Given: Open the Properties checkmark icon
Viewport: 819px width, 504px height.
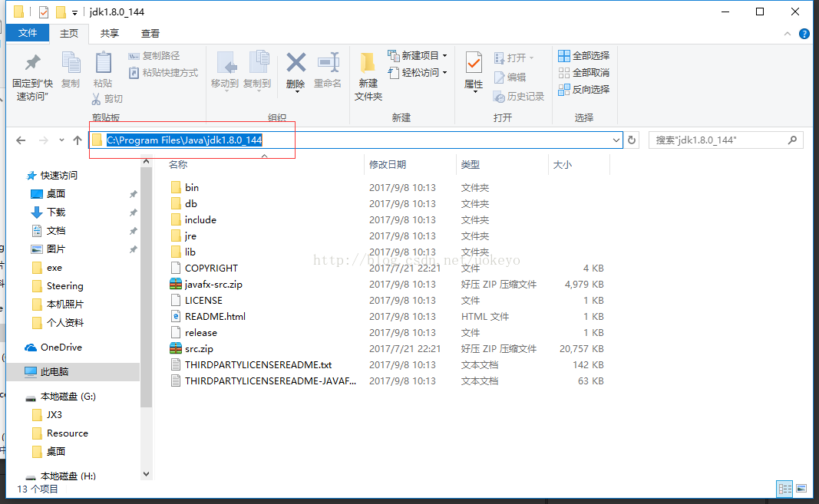Looking at the screenshot, I should (474, 64).
